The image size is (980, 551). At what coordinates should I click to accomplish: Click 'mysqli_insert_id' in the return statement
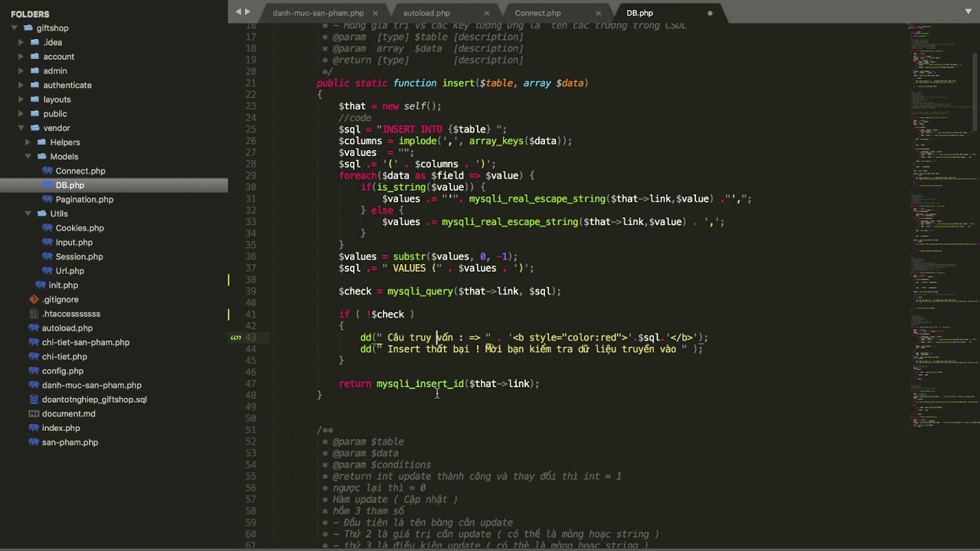point(420,384)
